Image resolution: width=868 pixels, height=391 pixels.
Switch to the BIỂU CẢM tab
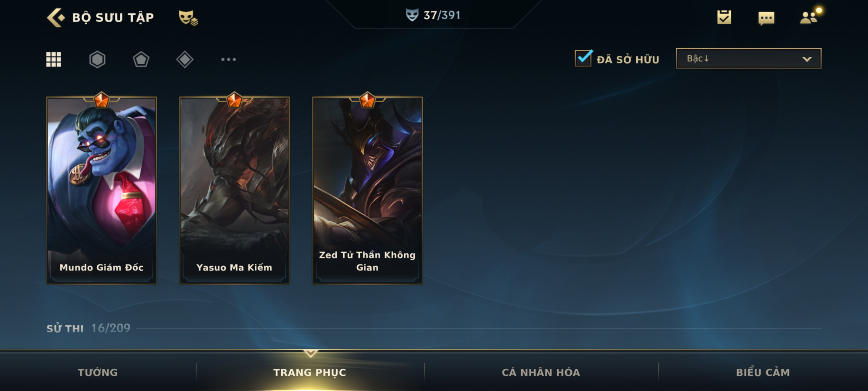coord(763,372)
